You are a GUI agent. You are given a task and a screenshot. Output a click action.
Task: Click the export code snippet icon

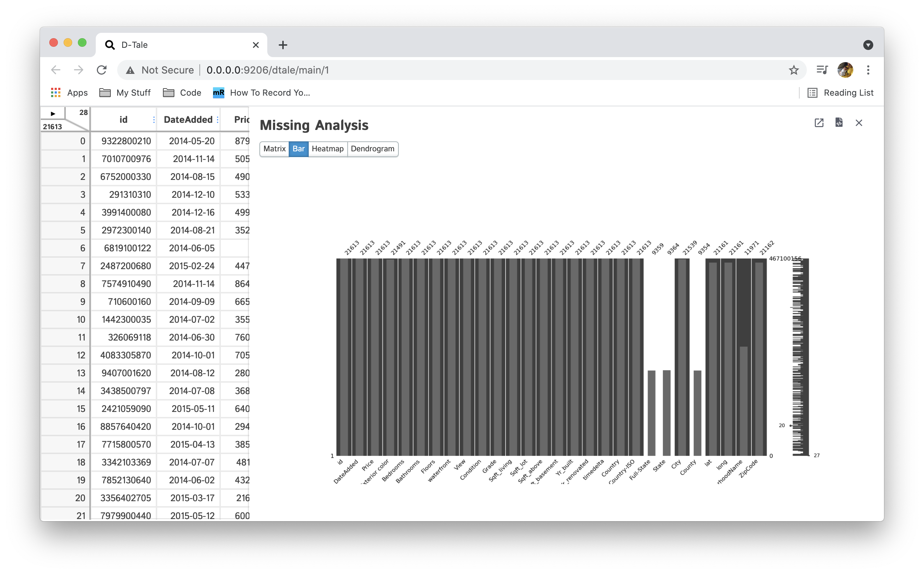coord(839,122)
